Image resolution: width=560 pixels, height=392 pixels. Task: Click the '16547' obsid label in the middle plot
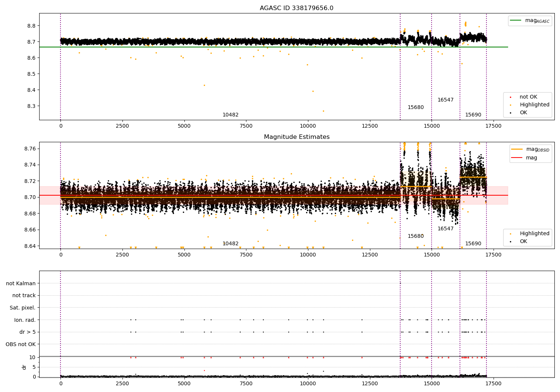pyautogui.click(x=445, y=229)
